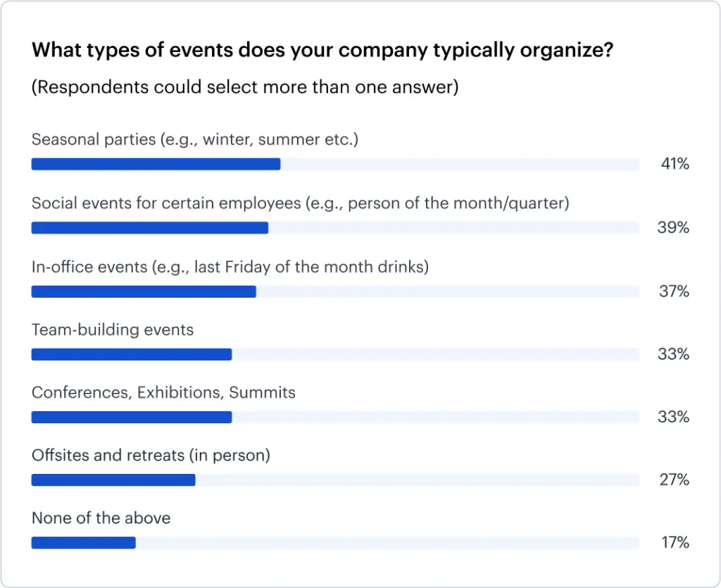Click the 27% value

674,480
